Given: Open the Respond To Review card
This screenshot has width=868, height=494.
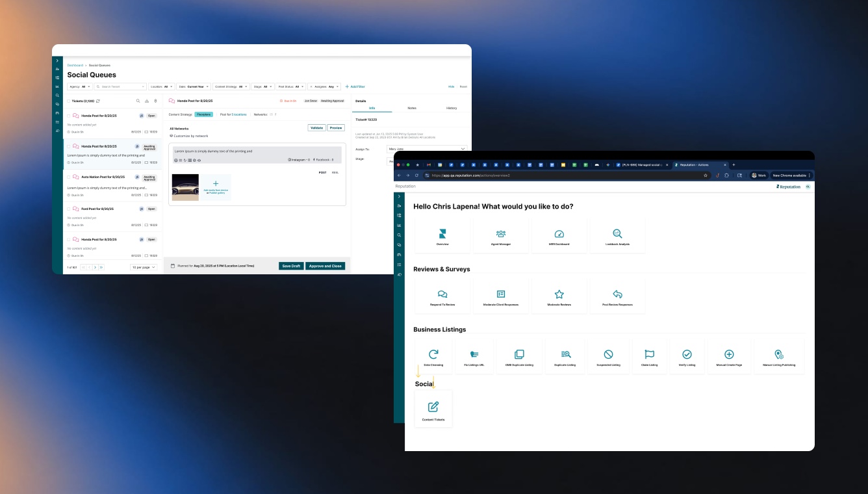Looking at the screenshot, I should point(442,296).
